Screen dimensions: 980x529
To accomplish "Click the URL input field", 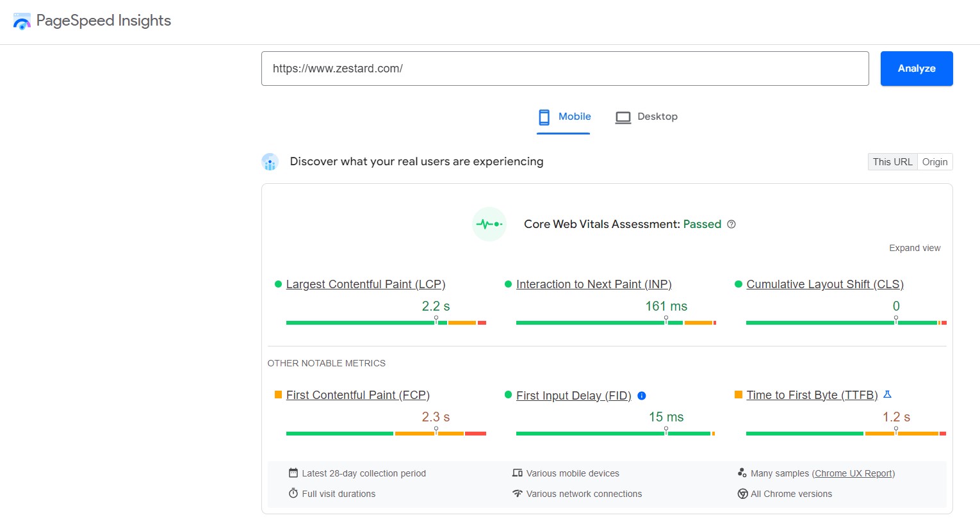I will pos(565,69).
